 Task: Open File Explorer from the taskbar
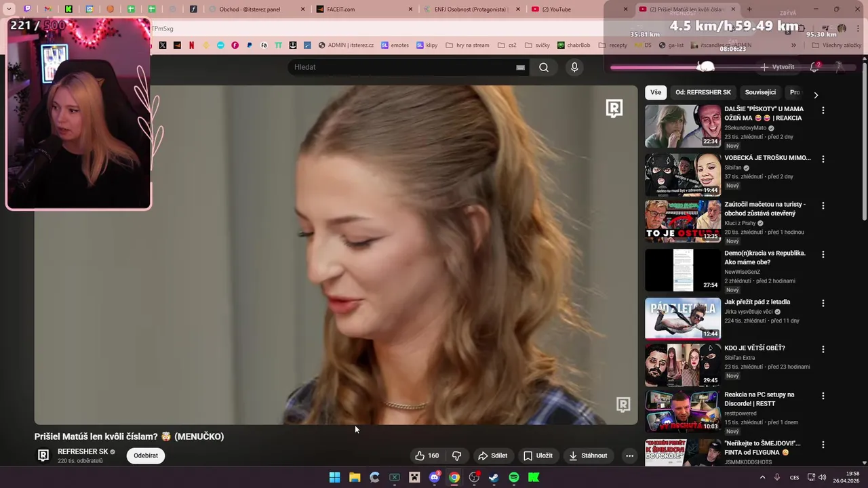point(355,477)
